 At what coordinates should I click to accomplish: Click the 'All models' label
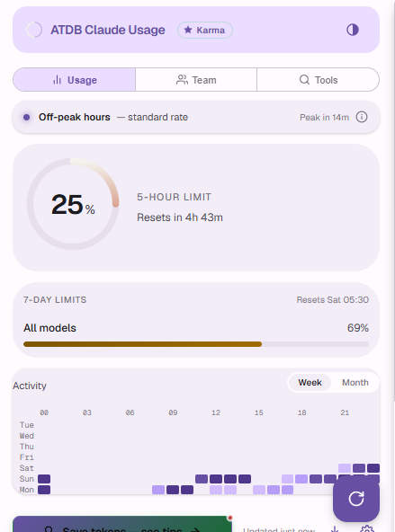[49, 328]
